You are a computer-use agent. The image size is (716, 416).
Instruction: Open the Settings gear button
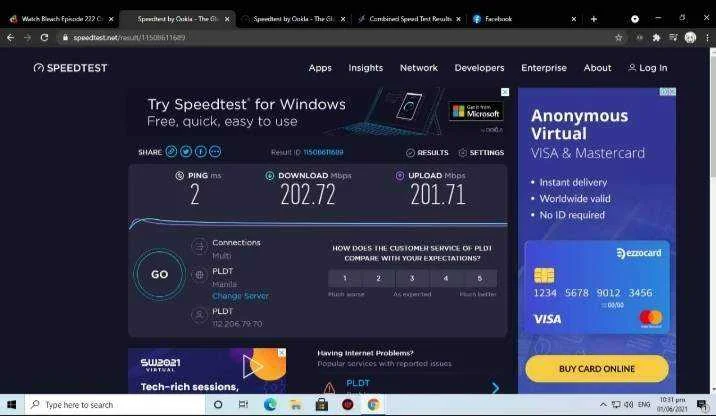[481, 153]
